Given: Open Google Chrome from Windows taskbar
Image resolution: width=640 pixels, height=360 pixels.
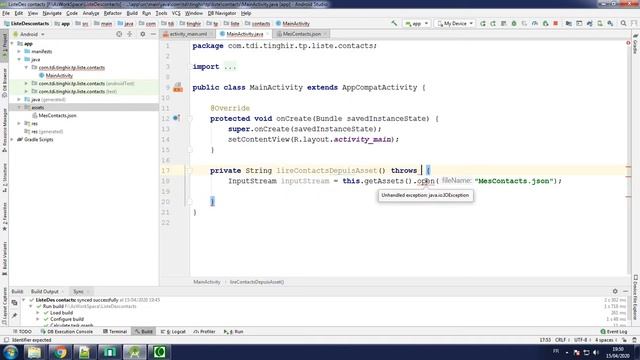Looking at the screenshot, I should point(60,352).
